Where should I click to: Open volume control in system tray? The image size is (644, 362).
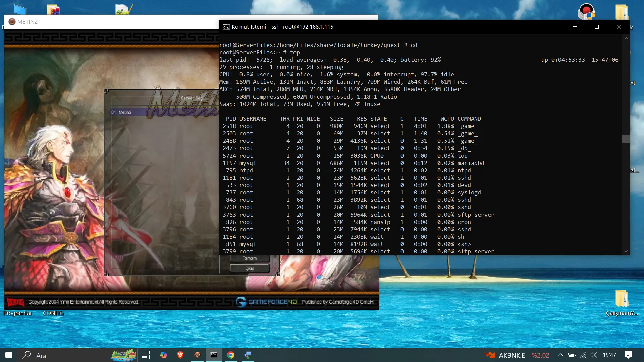594,355
